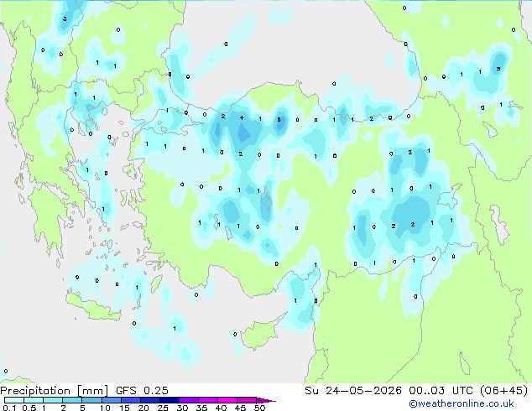Click the 0.1–0.5 mm palest legend swatch
This screenshot has width=532, height=411.
tap(14, 400)
